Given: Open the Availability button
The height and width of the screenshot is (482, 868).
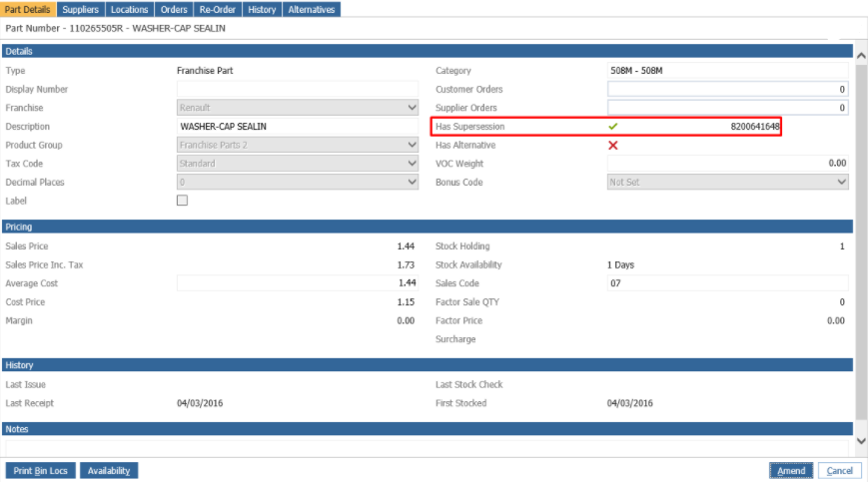Looking at the screenshot, I should pyautogui.click(x=109, y=470).
